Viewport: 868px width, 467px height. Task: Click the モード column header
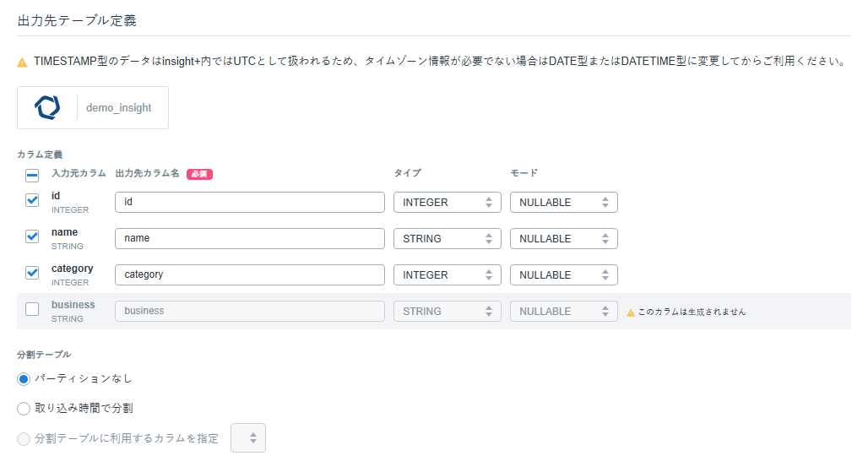524,173
